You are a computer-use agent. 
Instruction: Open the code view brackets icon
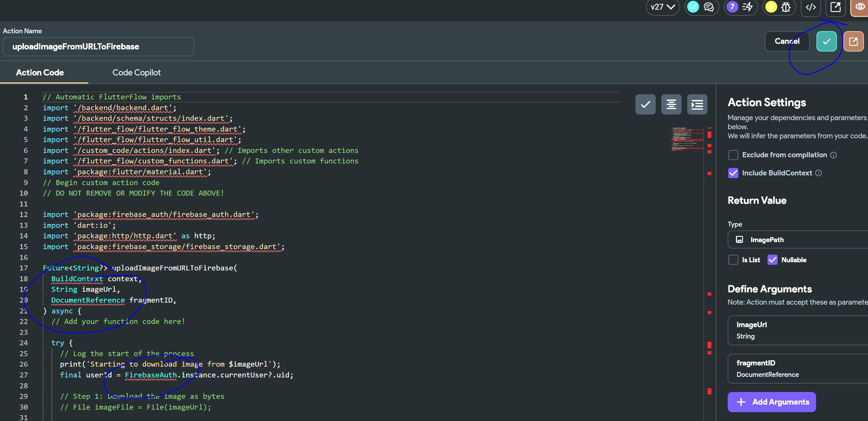(x=810, y=7)
